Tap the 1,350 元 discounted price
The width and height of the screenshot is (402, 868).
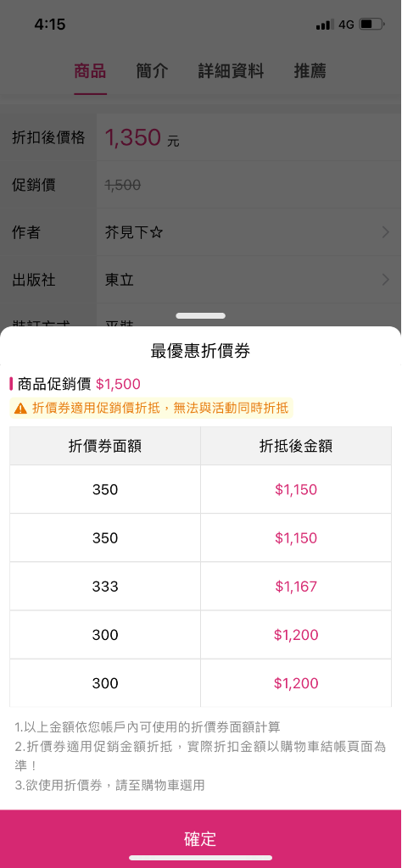click(142, 138)
